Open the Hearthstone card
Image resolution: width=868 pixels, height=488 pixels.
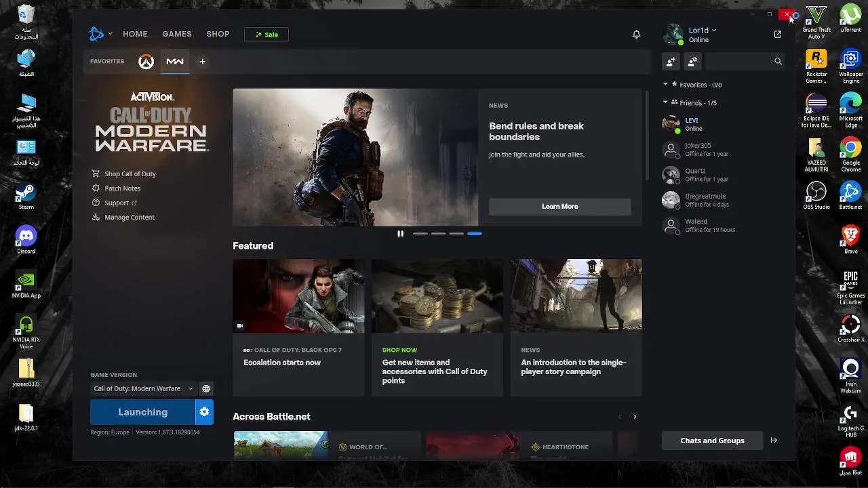[x=519, y=446]
